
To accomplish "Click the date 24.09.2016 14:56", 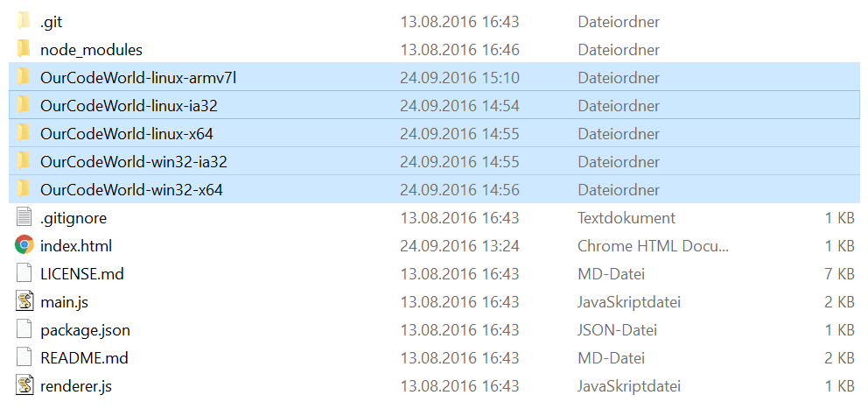I will point(459,190).
